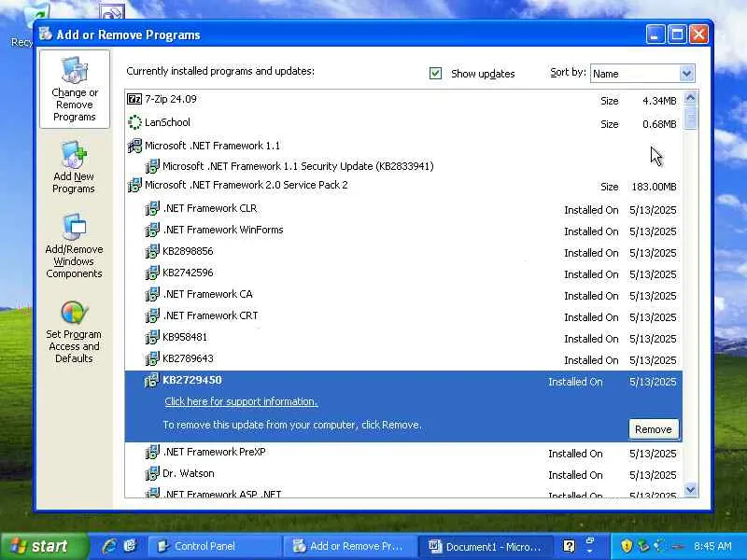Select the Dr. Watson entry name
This screenshot has height=560, width=747.
[189, 473]
